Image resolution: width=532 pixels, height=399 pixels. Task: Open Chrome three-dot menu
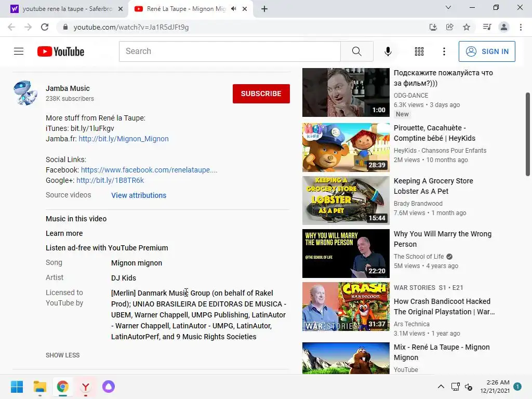coord(521,27)
